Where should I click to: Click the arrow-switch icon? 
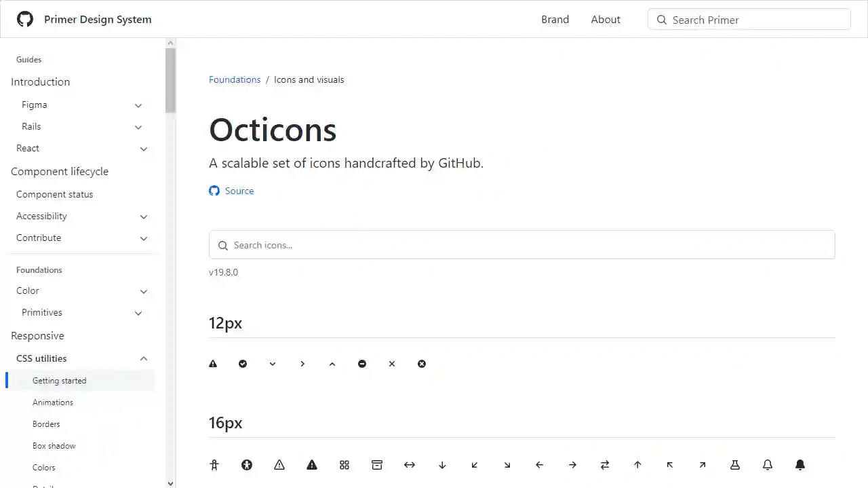point(605,465)
